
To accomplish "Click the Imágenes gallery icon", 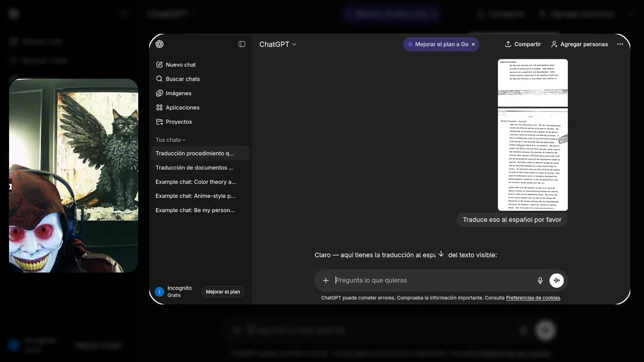I will 159,93.
